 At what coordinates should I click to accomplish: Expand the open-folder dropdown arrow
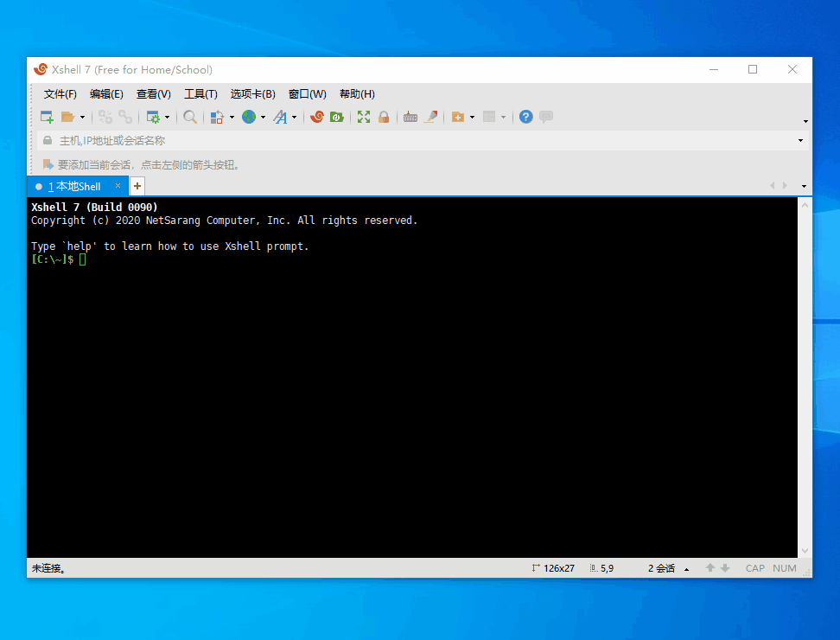80,117
